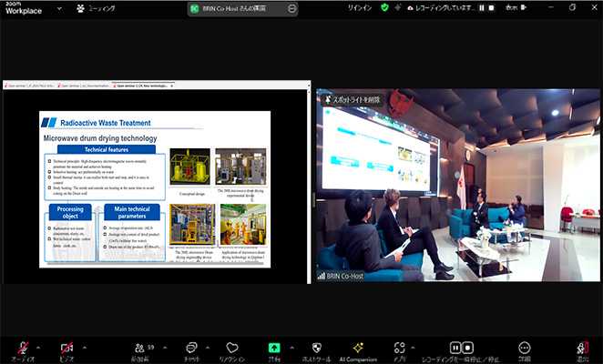The image size is (603, 364).
Task: Click the Conceptual design yellow image
Action: click(x=190, y=167)
